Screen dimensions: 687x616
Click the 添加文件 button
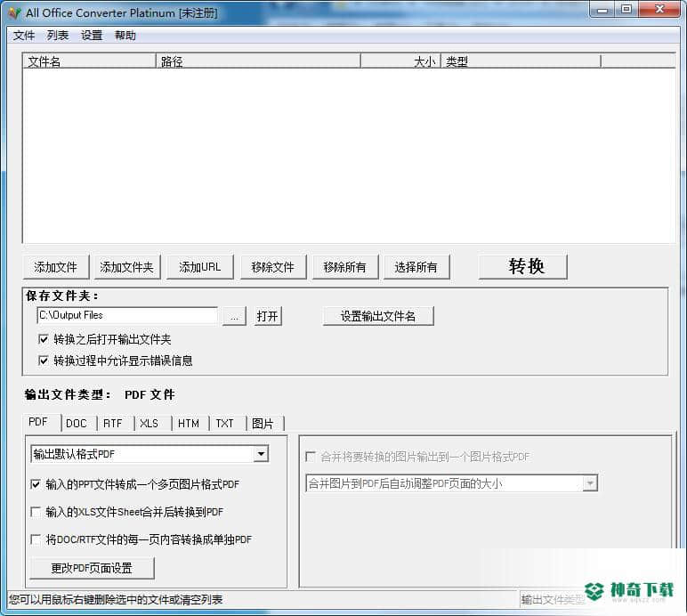[x=56, y=267]
